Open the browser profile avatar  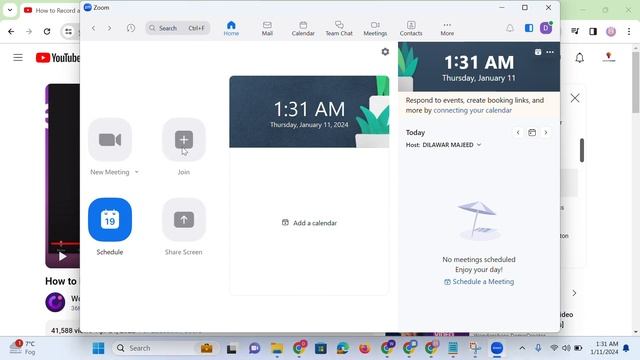pos(611,31)
